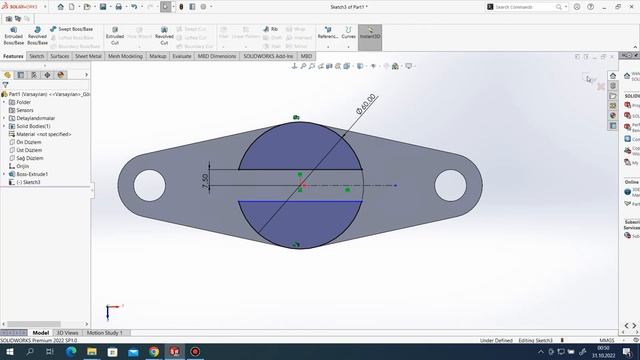Open PropertyManager tab icon
640x360 pixels.
21,75
